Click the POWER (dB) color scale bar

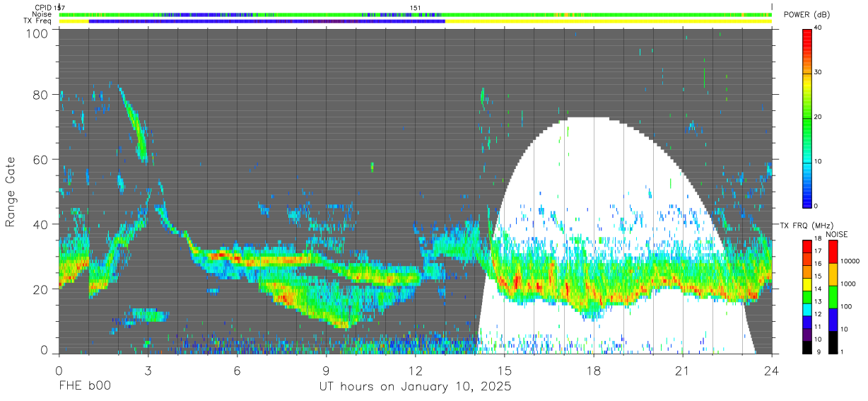[x=808, y=117]
